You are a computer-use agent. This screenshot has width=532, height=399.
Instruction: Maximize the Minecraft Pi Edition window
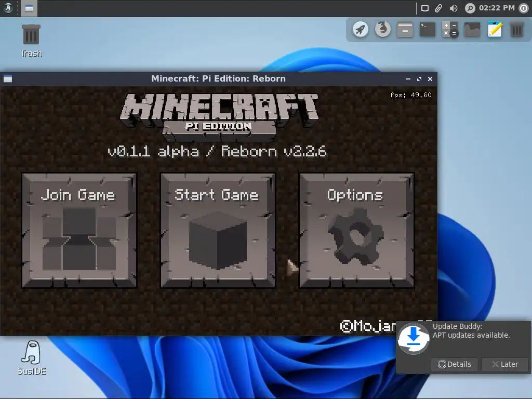[419, 79]
